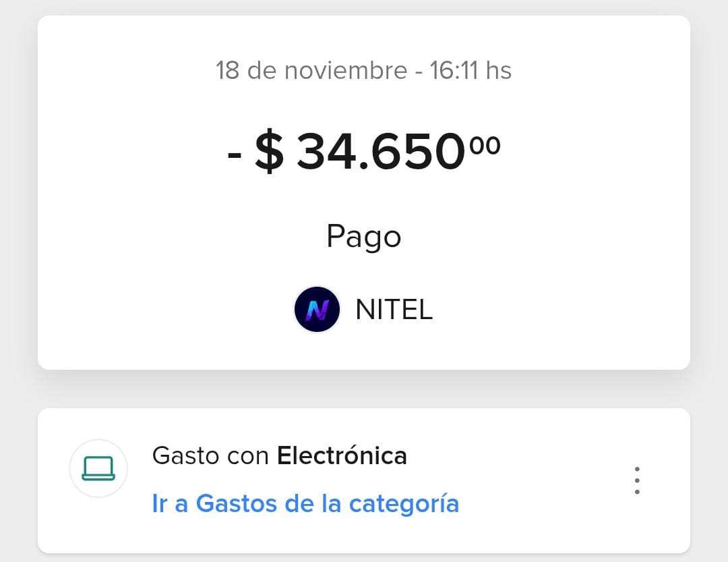Click the superscript 00 cents
The image size is (728, 562).
pyautogui.click(x=485, y=144)
